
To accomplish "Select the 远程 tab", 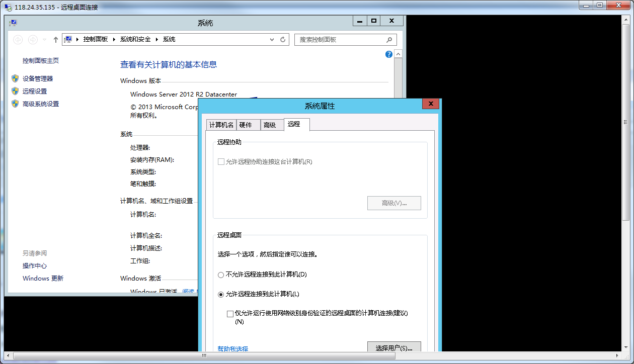I will point(296,124).
